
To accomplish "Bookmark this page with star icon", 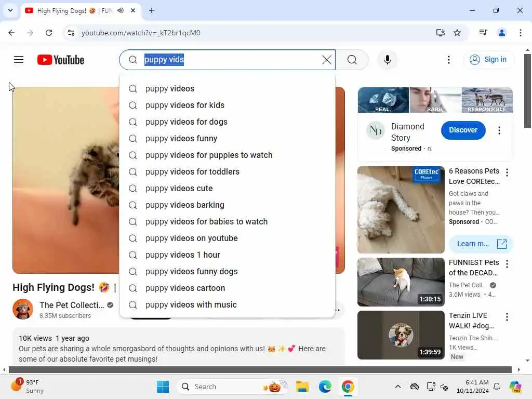I will tap(457, 33).
